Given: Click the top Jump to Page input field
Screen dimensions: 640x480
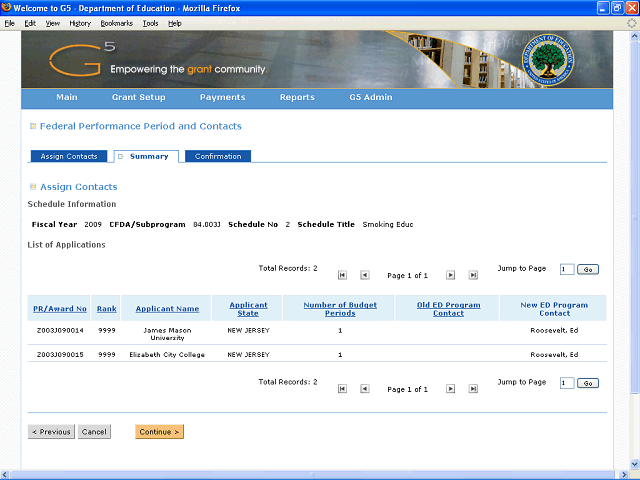Looking at the screenshot, I should [x=567, y=269].
